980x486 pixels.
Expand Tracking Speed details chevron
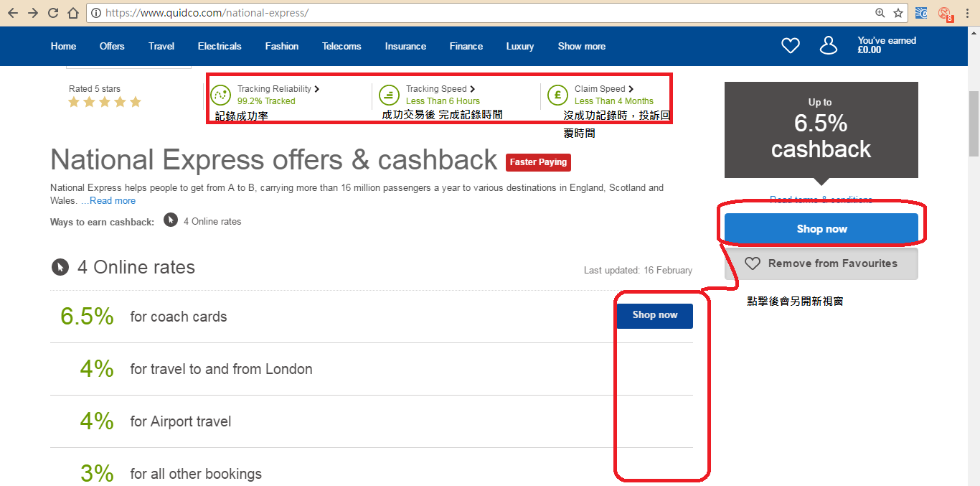click(472, 89)
